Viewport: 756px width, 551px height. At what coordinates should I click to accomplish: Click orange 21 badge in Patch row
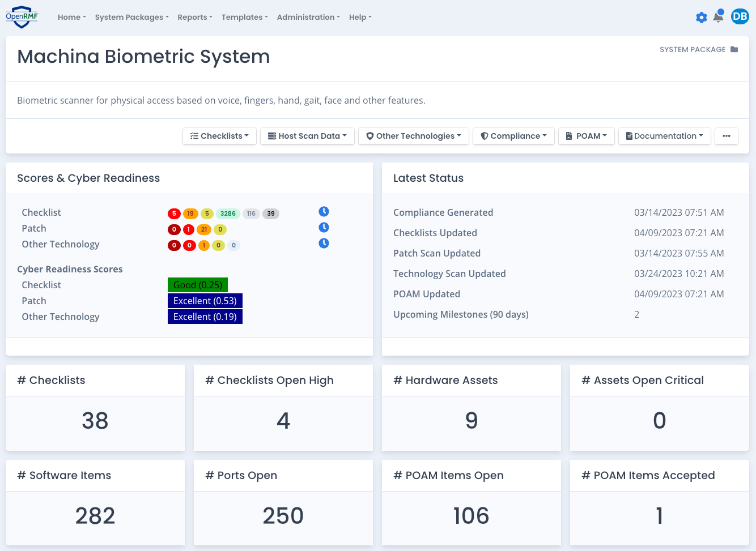(204, 229)
